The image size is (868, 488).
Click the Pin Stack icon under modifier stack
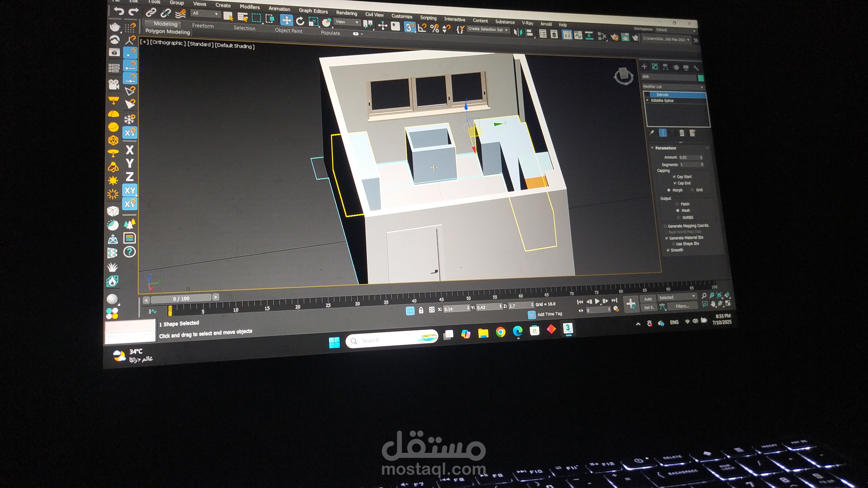652,132
